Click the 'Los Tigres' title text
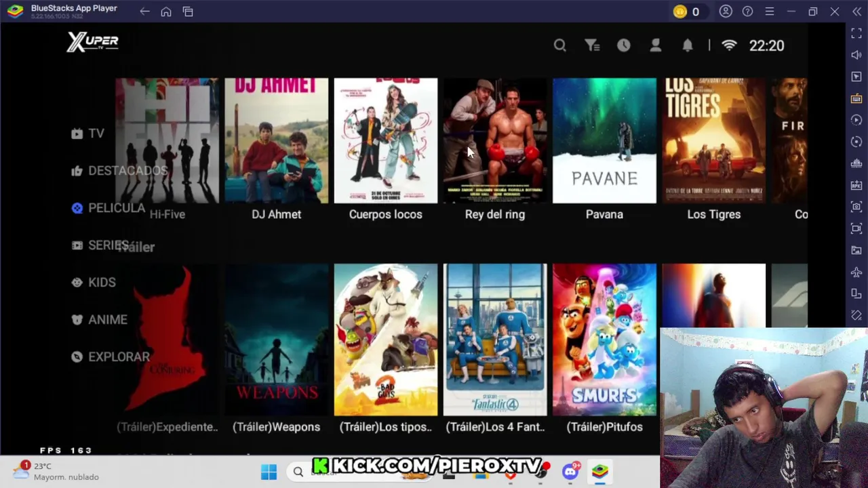This screenshot has height=488, width=868. click(x=713, y=214)
